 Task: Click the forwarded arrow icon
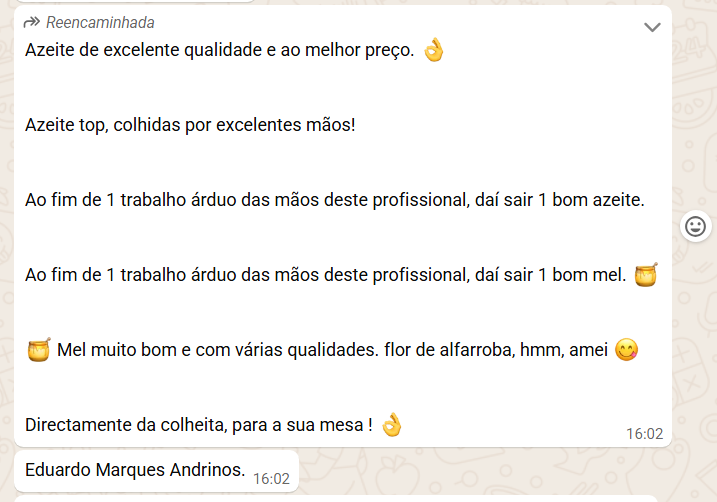click(x=32, y=22)
